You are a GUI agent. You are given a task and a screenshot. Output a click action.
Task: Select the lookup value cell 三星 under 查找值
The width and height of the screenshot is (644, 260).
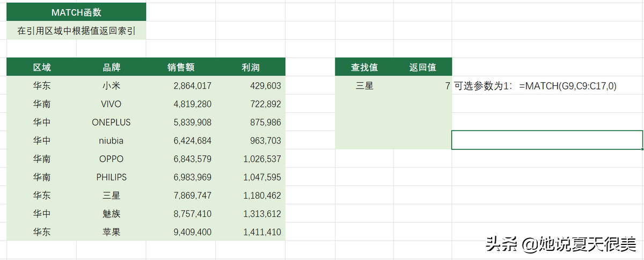pyautogui.click(x=364, y=85)
